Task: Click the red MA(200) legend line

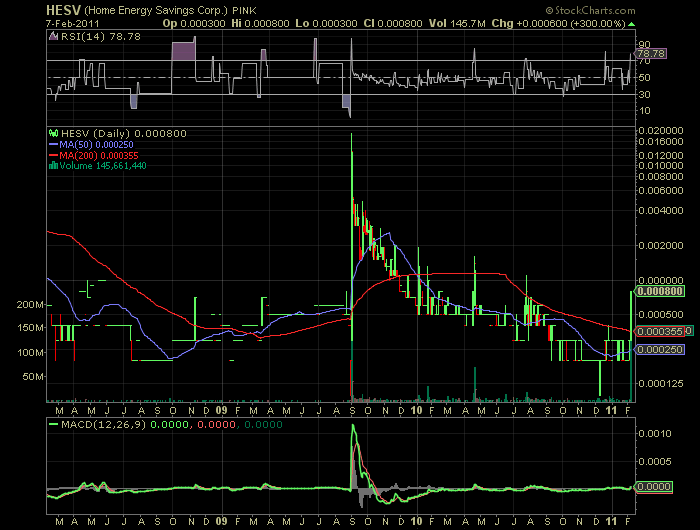Action: pos(54,155)
